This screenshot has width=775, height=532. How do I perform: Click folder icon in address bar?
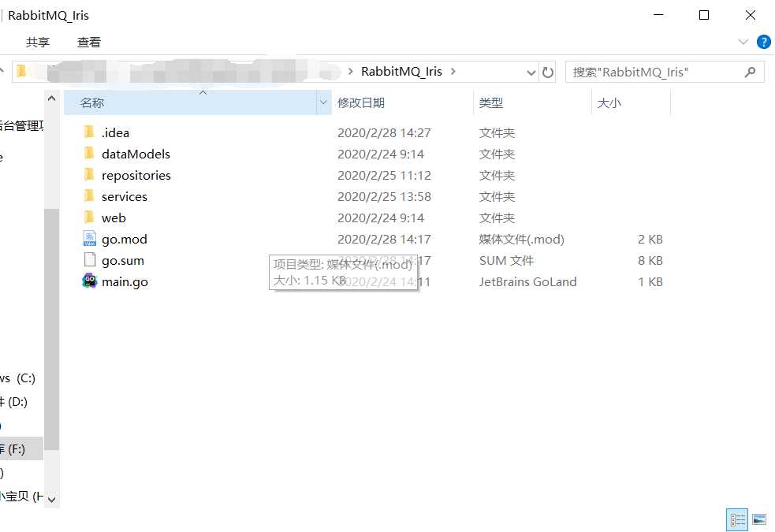[x=21, y=72]
